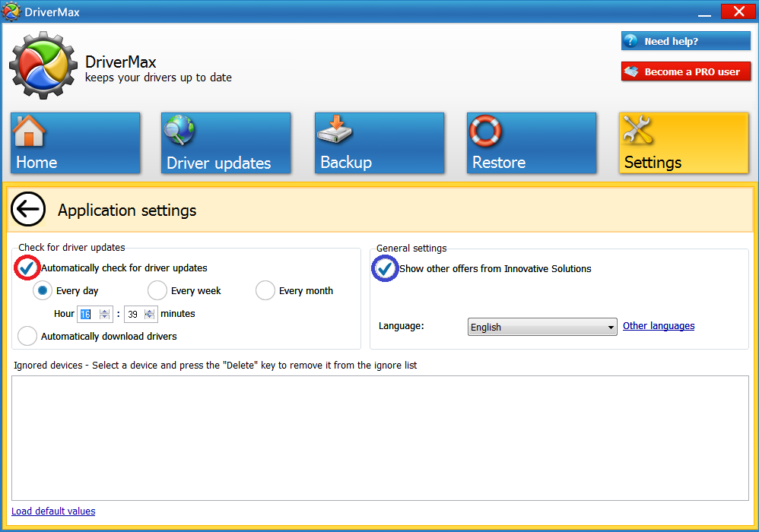Adjust the minutes spinner arrows
This screenshot has width=759, height=532.
pos(150,314)
